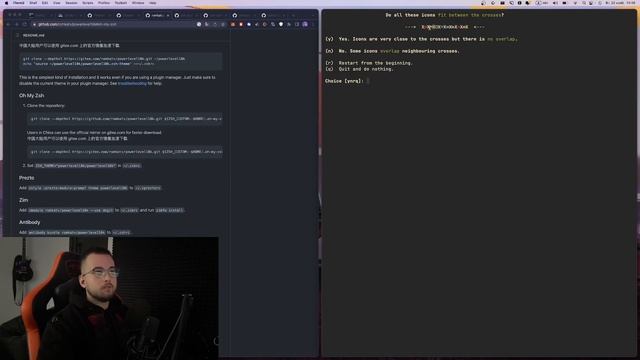The width and height of the screenshot is (640, 360).
Task: Click the ZSH_THEME powerlevel10k inline code
Action: point(76,166)
